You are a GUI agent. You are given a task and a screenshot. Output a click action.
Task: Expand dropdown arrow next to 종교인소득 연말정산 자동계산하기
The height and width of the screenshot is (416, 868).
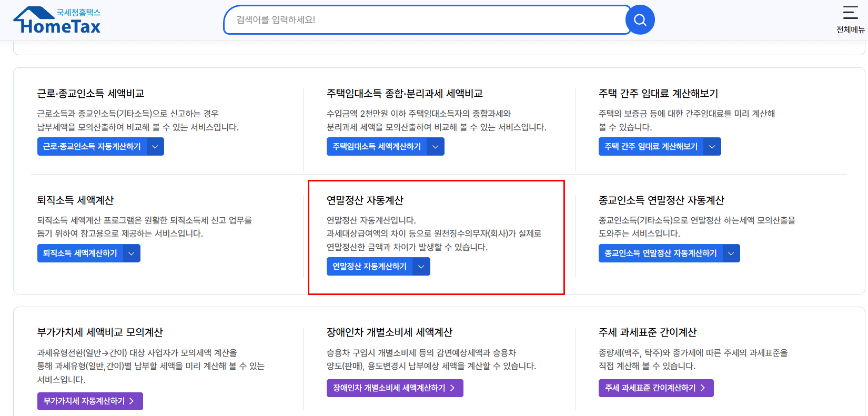pyautogui.click(x=731, y=253)
